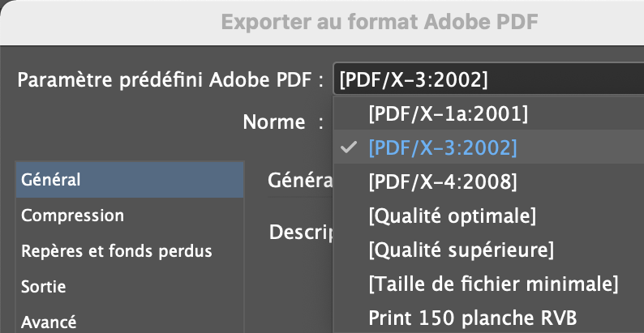Select [Taille de fichier minimale] preset
The width and height of the screenshot is (644, 333).
coord(493,284)
